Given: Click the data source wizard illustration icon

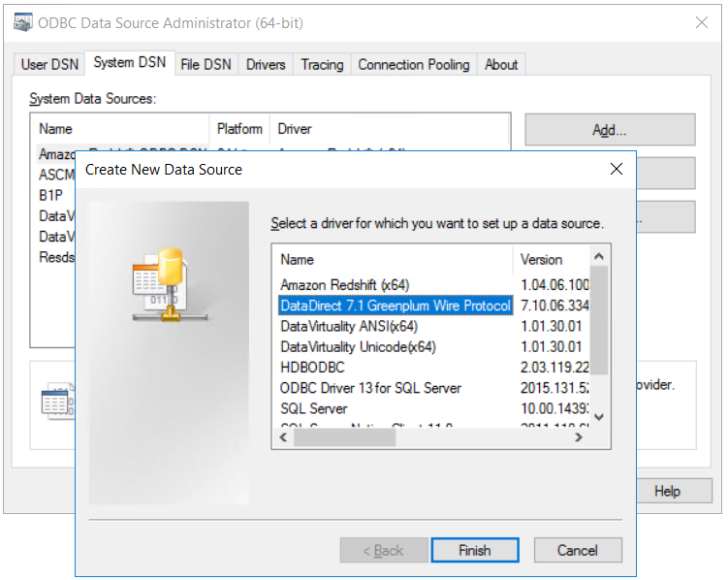Looking at the screenshot, I should 170,285.
